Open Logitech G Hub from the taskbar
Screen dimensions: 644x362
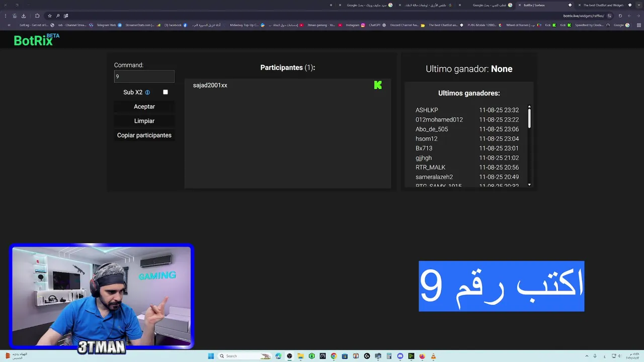367,356
